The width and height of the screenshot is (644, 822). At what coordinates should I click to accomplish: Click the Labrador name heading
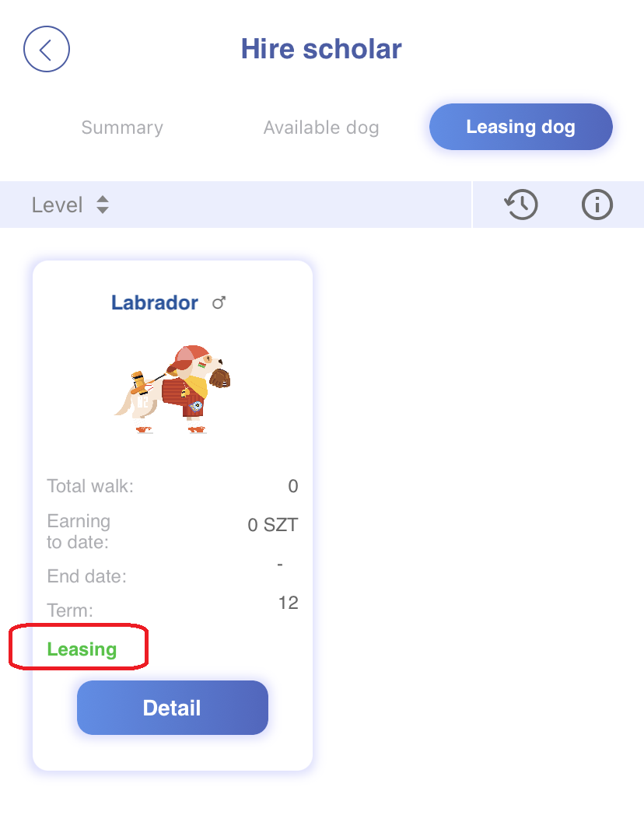click(x=155, y=303)
